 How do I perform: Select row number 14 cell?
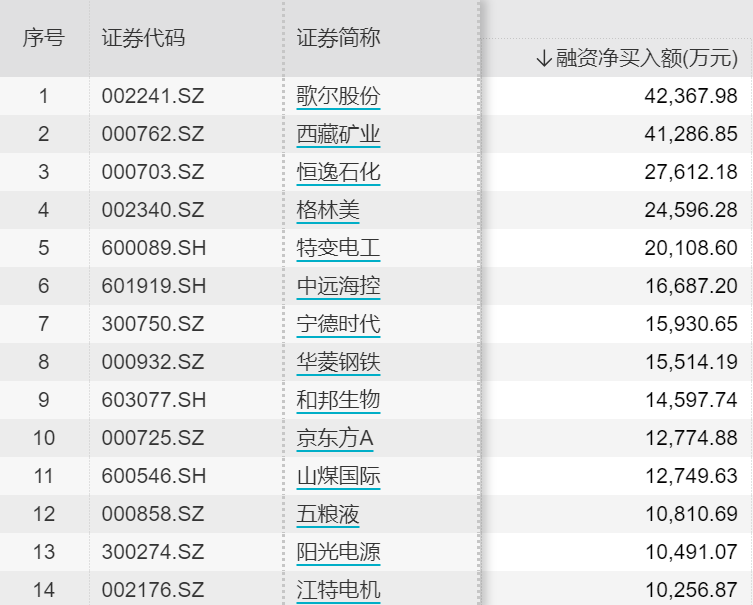pyautogui.click(x=44, y=590)
